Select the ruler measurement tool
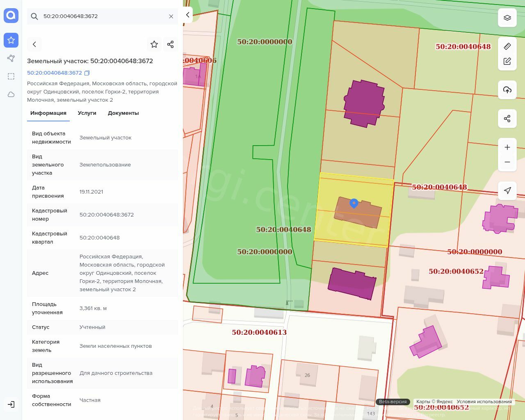This screenshot has width=525, height=420. click(507, 46)
